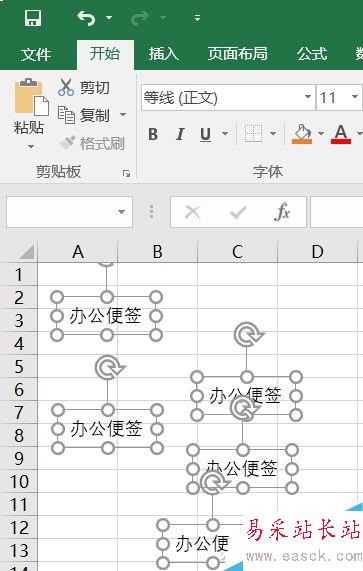The image size is (363, 571).
Task: Open the undo history dropdown arrow
Action: pos(108,17)
